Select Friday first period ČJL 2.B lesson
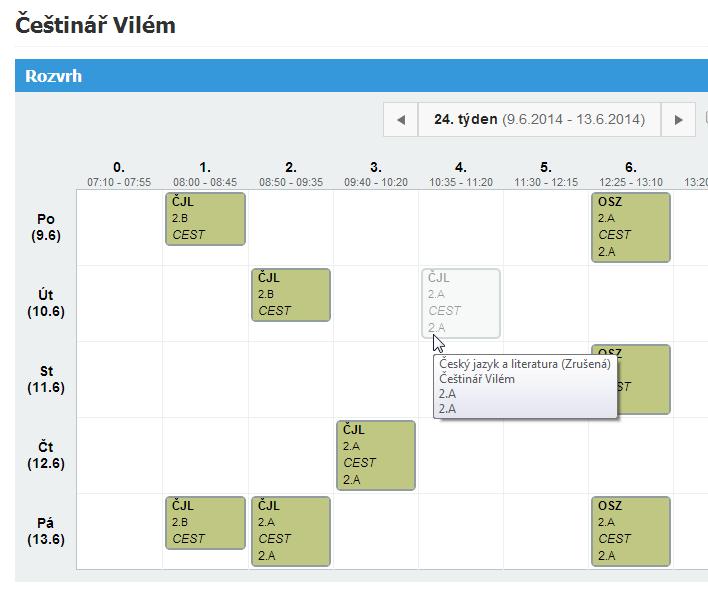 coord(205,523)
